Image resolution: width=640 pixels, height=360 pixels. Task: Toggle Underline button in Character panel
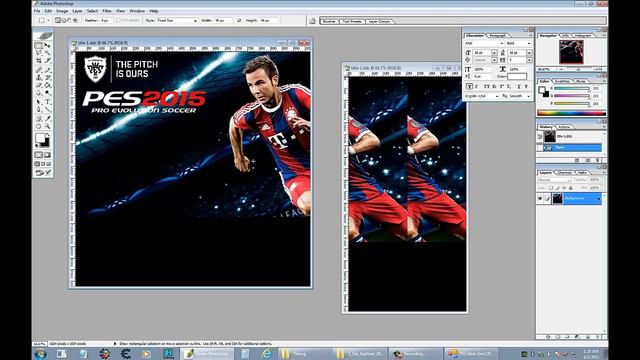tap(519, 87)
